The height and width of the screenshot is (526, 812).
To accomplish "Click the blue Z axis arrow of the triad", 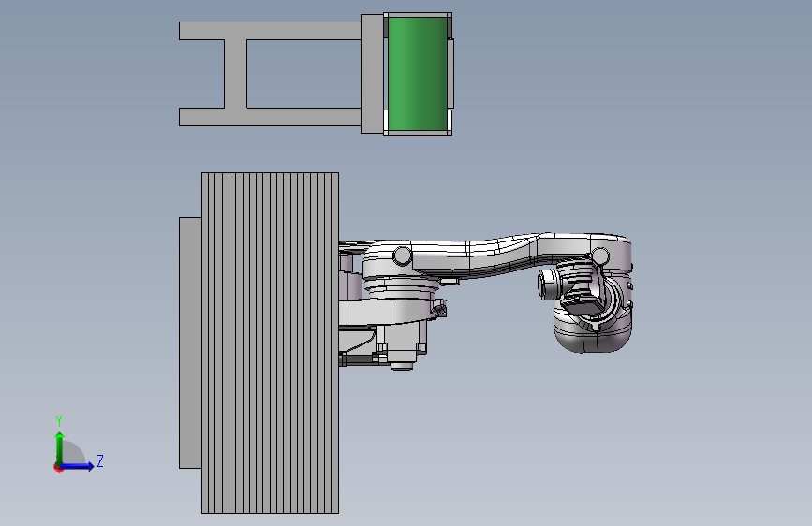I will 78,466.
